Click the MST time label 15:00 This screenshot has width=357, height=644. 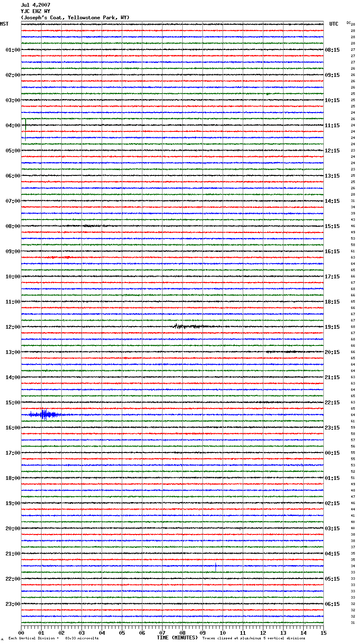pyautogui.click(x=13, y=403)
